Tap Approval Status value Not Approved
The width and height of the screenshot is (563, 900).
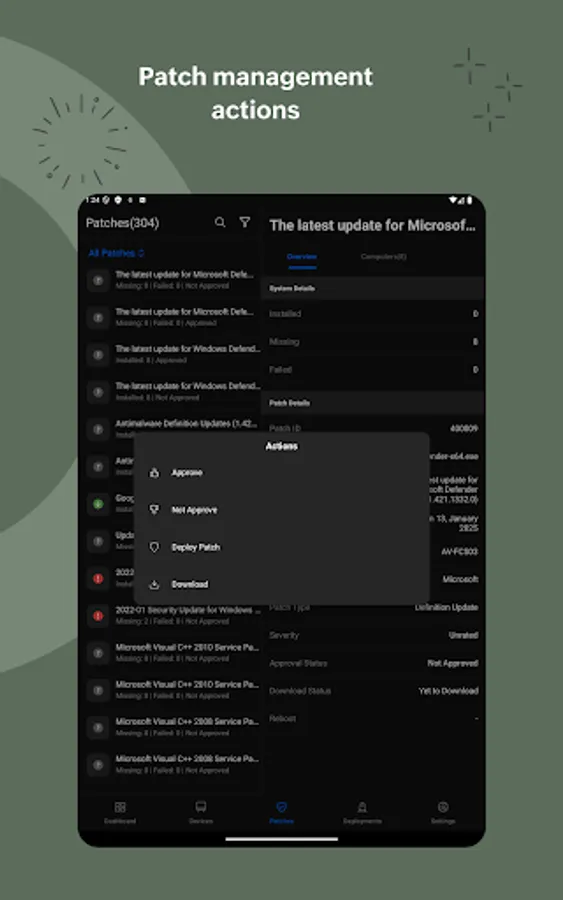453,663
